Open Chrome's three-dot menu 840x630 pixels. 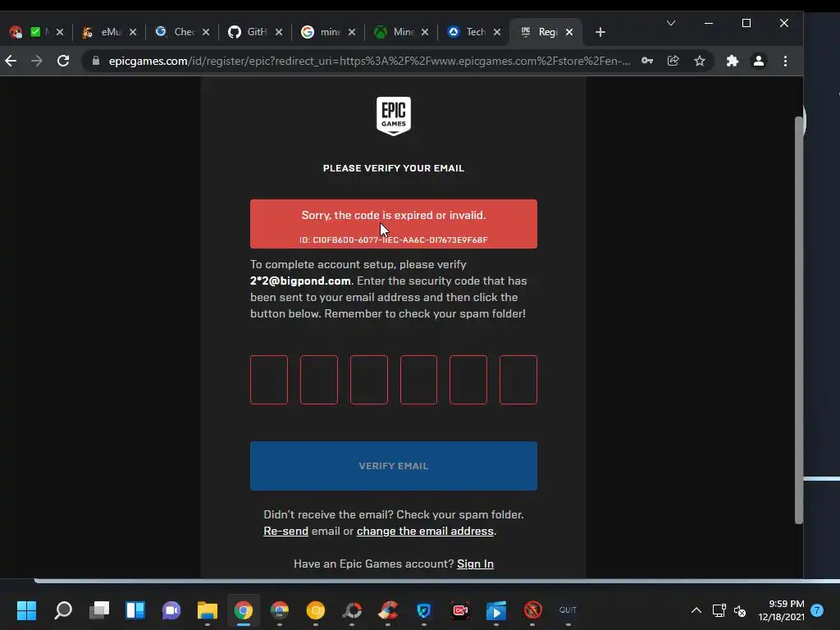[785, 61]
